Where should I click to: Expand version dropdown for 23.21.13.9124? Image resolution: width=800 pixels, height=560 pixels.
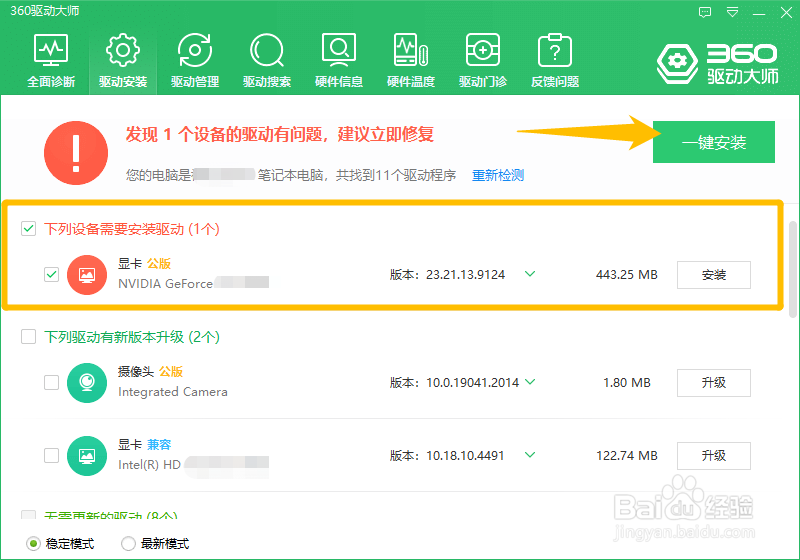530,274
